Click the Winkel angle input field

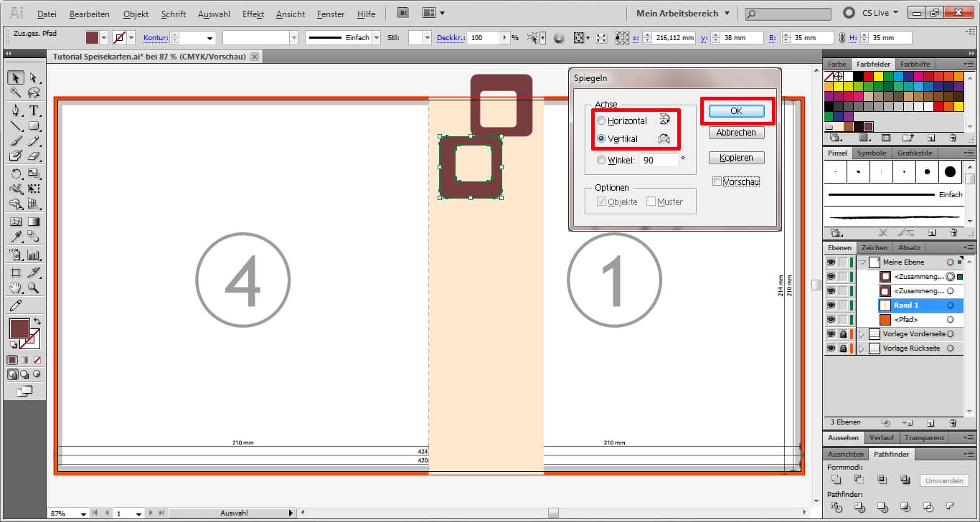coord(659,161)
